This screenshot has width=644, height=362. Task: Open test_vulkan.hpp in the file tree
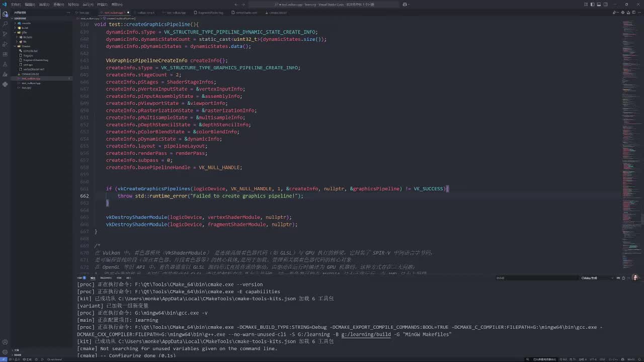[31, 83]
